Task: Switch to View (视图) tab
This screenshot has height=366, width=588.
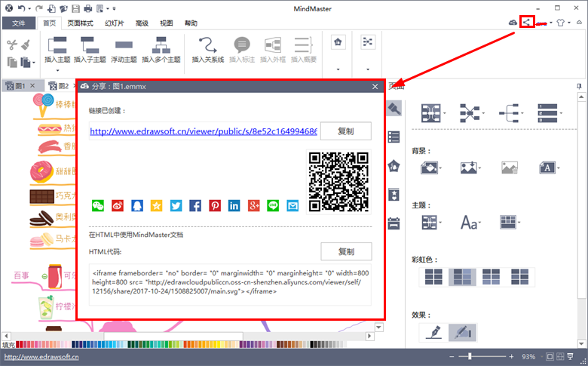Action: (167, 23)
